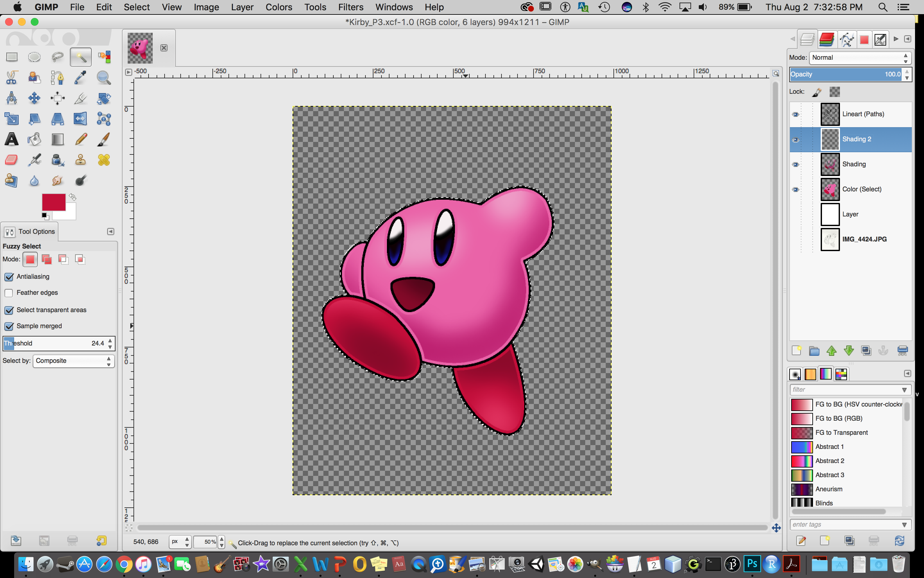Select the Paths tool
The image size is (924, 578).
pyautogui.click(x=57, y=78)
